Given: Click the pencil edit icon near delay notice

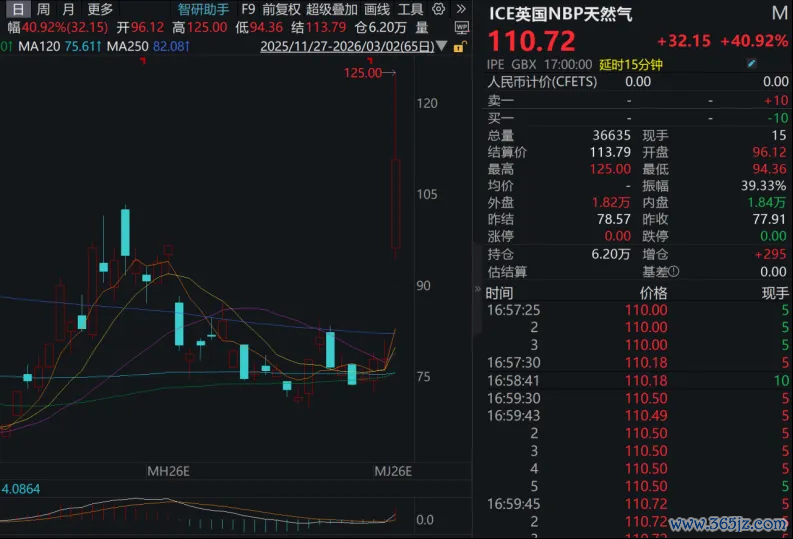Looking at the screenshot, I should click(x=752, y=64).
